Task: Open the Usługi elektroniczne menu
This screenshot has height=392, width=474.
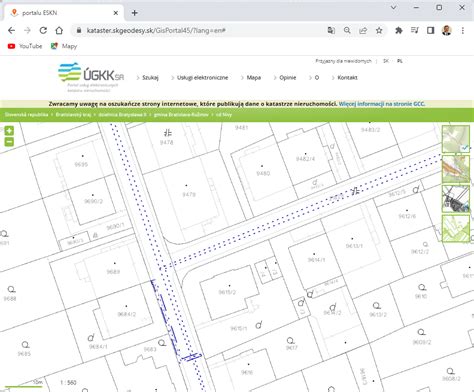Action: 202,78
